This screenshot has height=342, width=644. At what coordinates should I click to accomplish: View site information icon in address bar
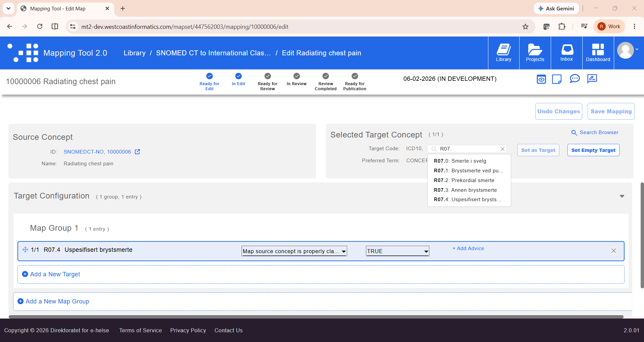[x=72, y=26]
